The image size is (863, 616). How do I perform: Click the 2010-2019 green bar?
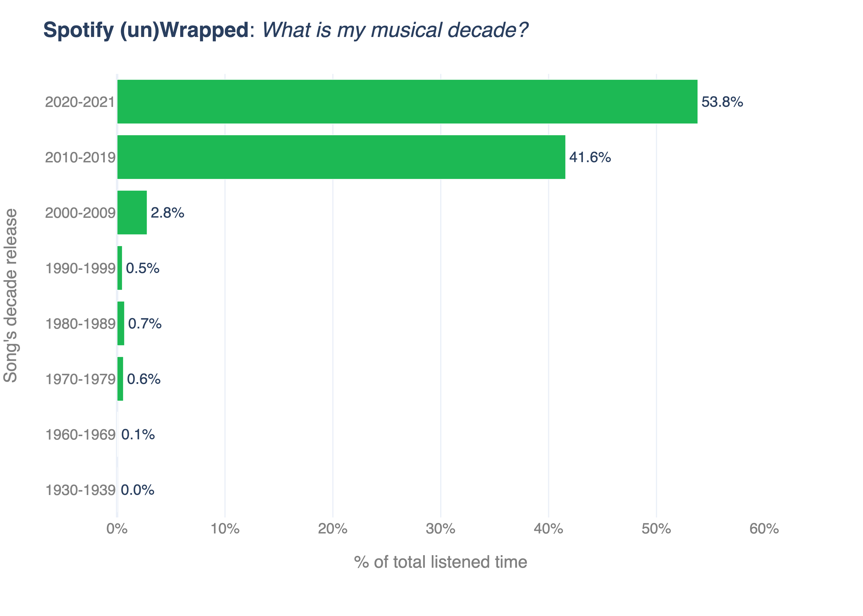pyautogui.click(x=341, y=157)
